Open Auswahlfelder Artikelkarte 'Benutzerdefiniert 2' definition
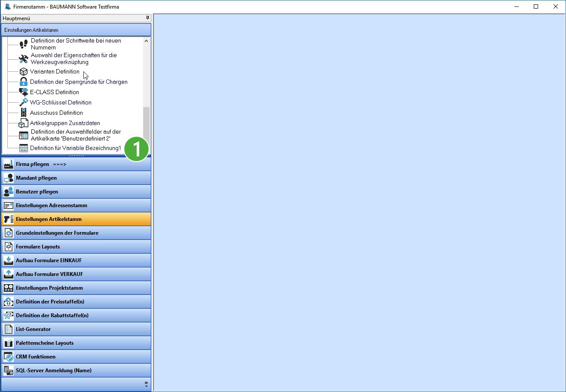566x392 pixels. (76, 135)
